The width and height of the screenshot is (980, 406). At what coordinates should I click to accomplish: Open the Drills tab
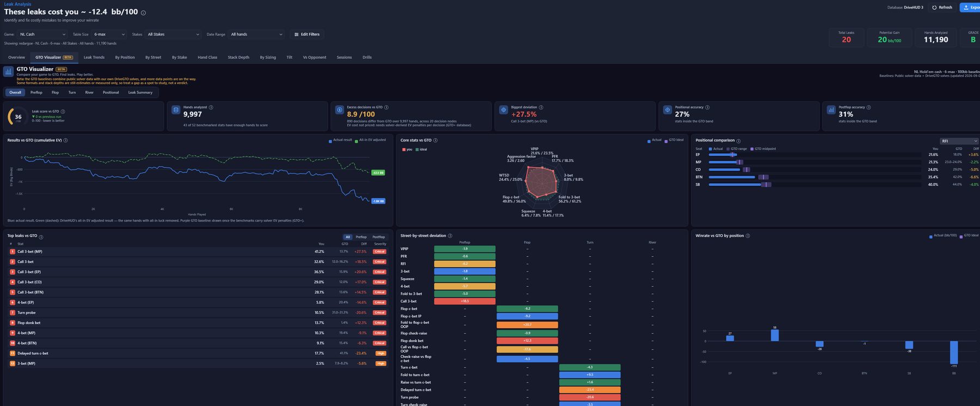point(367,57)
